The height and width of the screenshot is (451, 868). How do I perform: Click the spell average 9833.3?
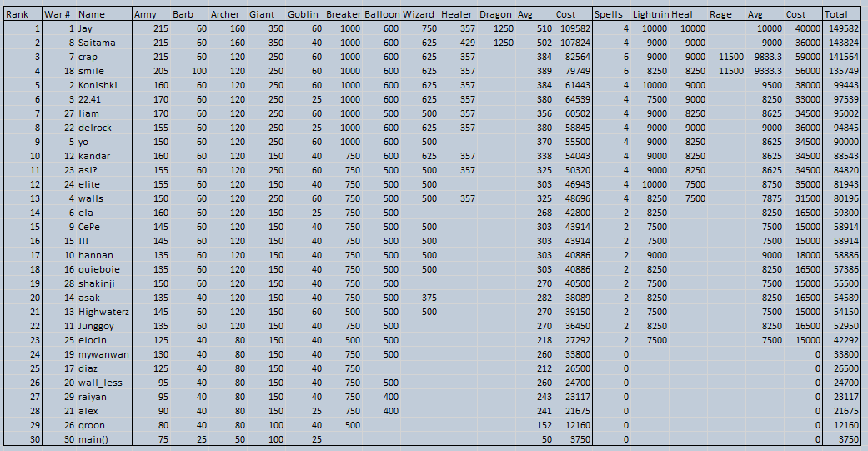point(768,57)
